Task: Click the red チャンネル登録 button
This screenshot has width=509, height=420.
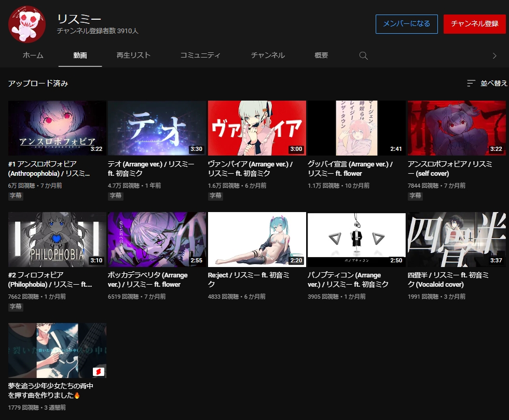Action: pos(474,24)
